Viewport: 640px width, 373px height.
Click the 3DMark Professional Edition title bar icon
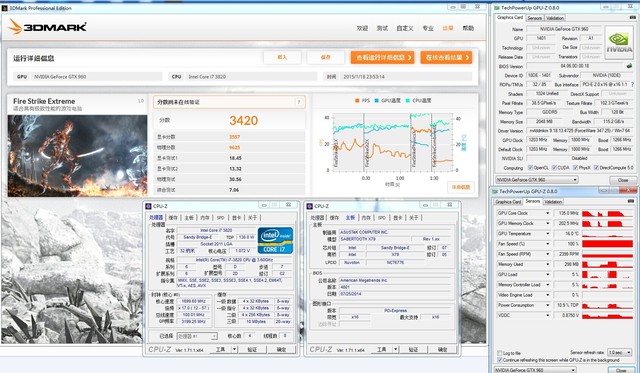coord(4,8)
